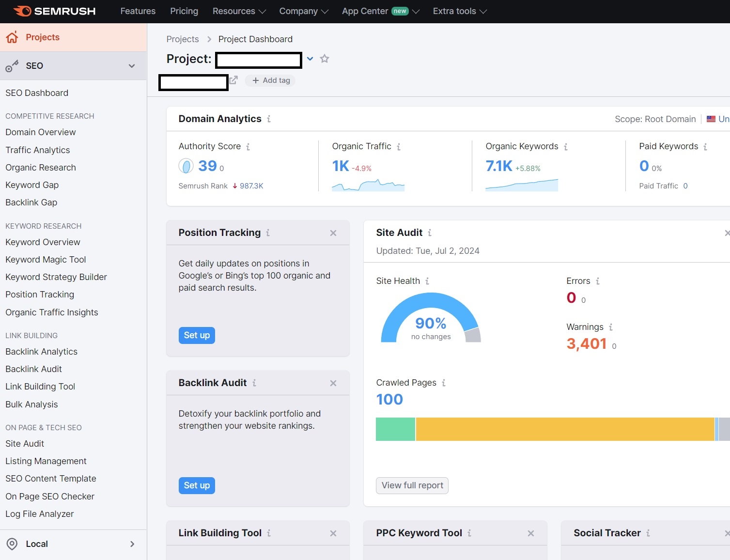Screen dimensions: 730x560
Task: Expand the Local sidebar section
Action: 132,544
